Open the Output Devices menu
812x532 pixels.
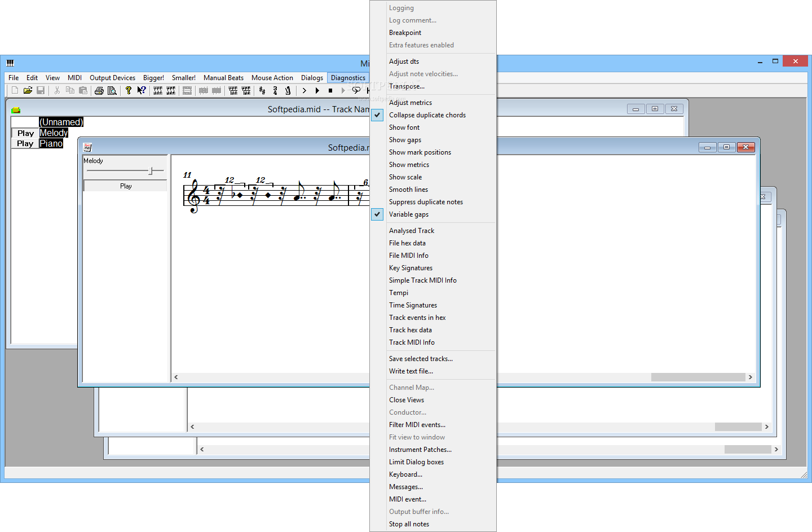[x=112, y=78]
